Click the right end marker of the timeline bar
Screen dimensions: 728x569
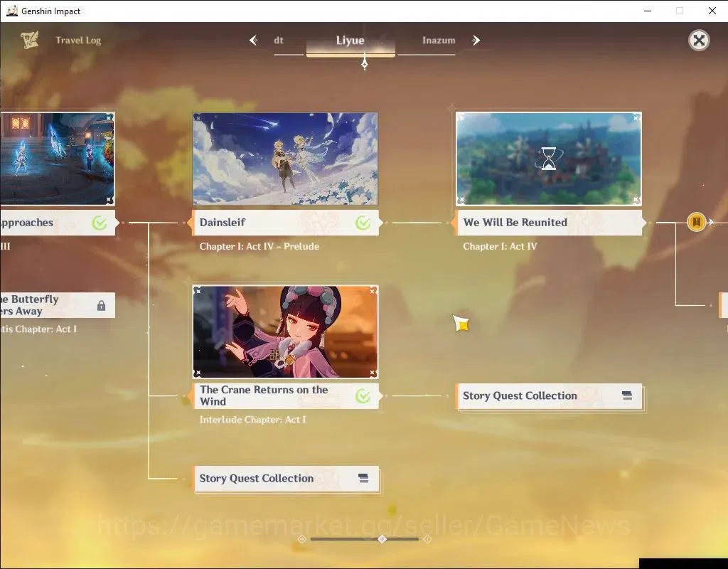coord(427,539)
